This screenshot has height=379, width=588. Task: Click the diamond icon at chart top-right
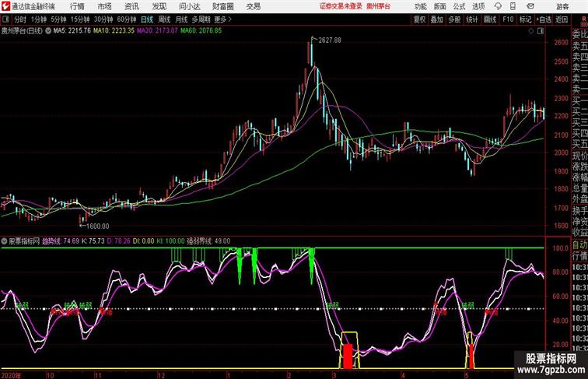[531, 31]
